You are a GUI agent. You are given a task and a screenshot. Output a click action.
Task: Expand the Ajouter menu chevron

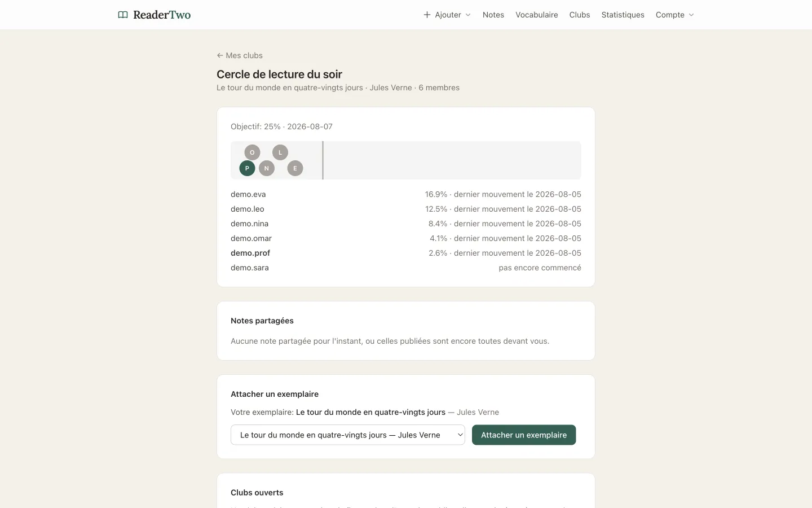coord(468,15)
